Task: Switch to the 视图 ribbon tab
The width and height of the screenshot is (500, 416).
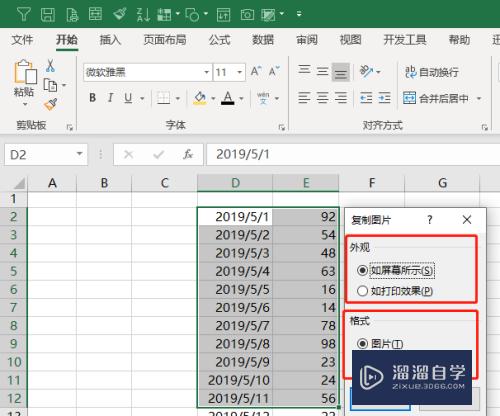Action: click(350, 40)
